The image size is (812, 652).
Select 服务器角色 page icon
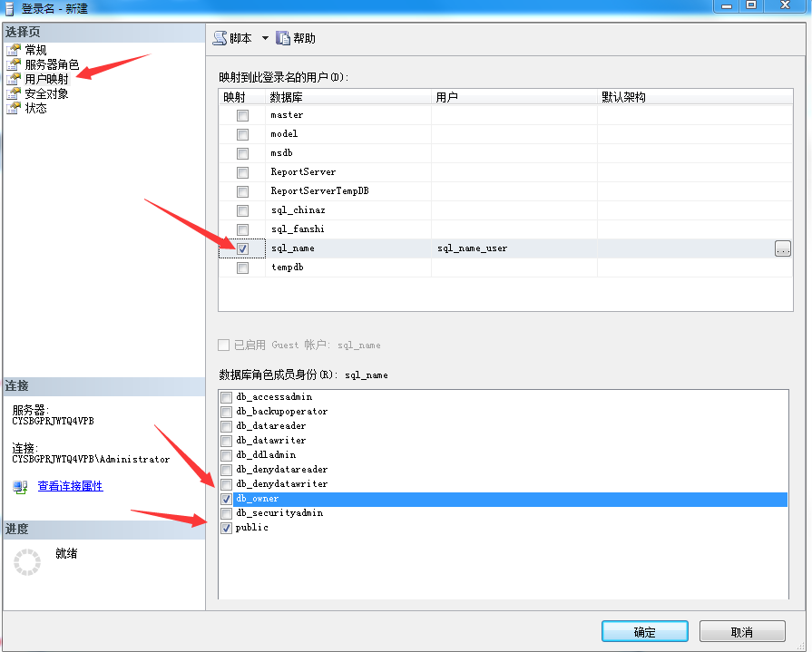(x=14, y=64)
